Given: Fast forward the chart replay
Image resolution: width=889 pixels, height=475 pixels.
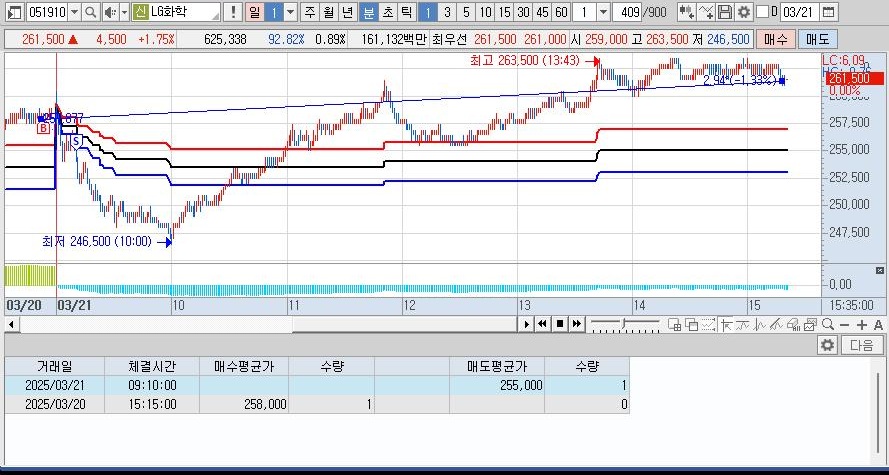Looking at the screenshot, I should click(x=577, y=324).
